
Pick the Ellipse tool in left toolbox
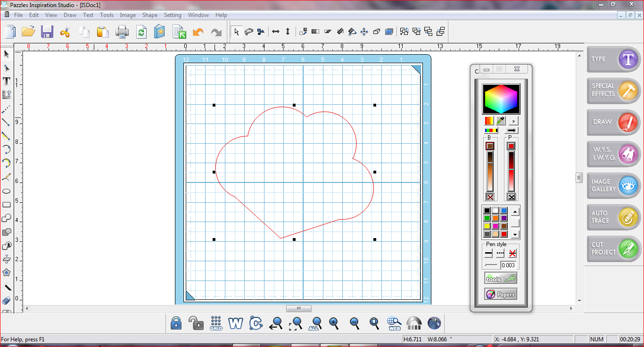[x=7, y=191]
